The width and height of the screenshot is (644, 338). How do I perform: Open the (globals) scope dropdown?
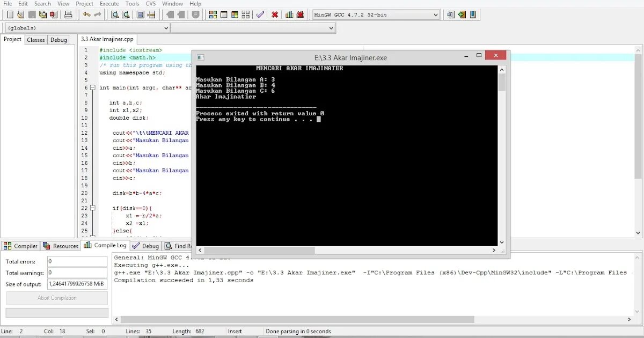[x=87, y=28]
